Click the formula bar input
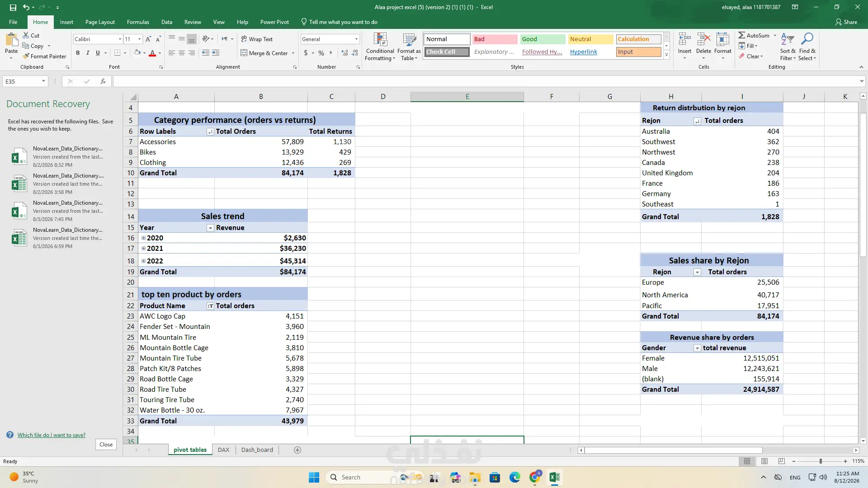868x488 pixels. (x=486, y=81)
